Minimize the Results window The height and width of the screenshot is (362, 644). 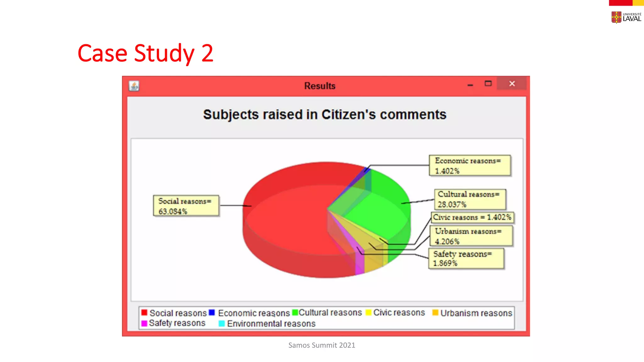click(x=470, y=85)
